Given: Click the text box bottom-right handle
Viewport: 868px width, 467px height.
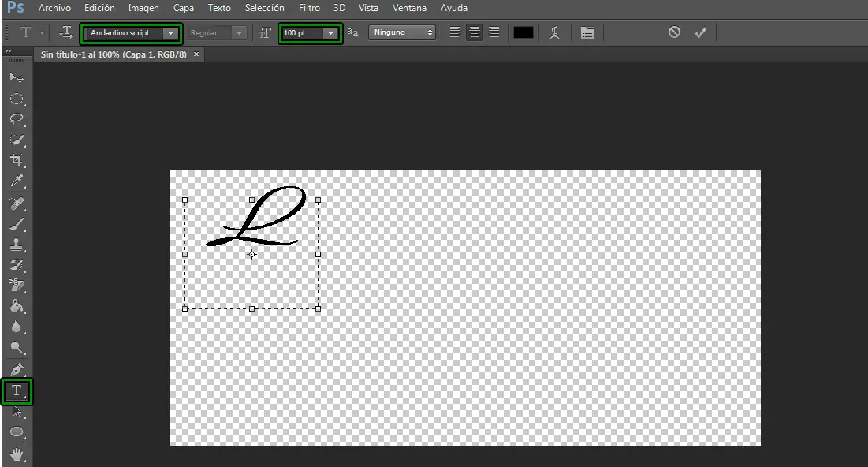Looking at the screenshot, I should [318, 308].
